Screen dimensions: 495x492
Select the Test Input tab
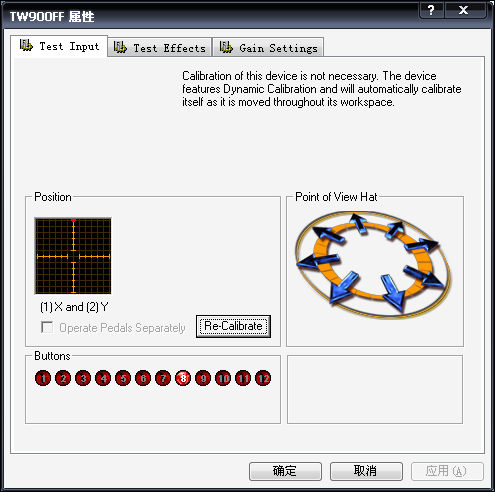[x=59, y=46]
